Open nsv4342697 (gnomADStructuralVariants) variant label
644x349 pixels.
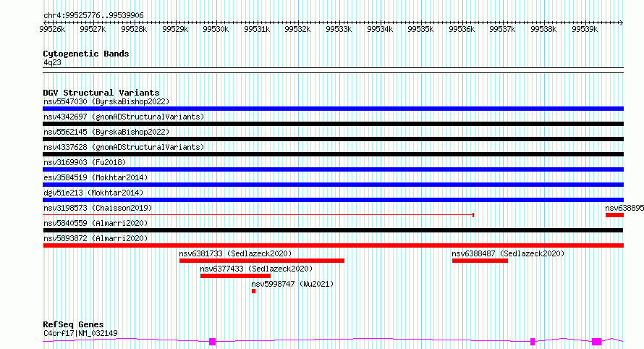click(124, 117)
